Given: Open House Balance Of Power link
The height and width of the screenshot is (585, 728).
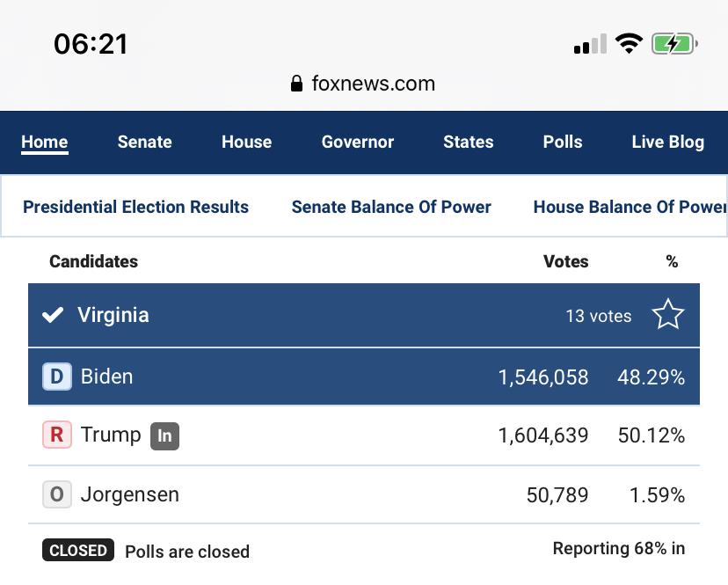Looking at the screenshot, I should pos(630,207).
